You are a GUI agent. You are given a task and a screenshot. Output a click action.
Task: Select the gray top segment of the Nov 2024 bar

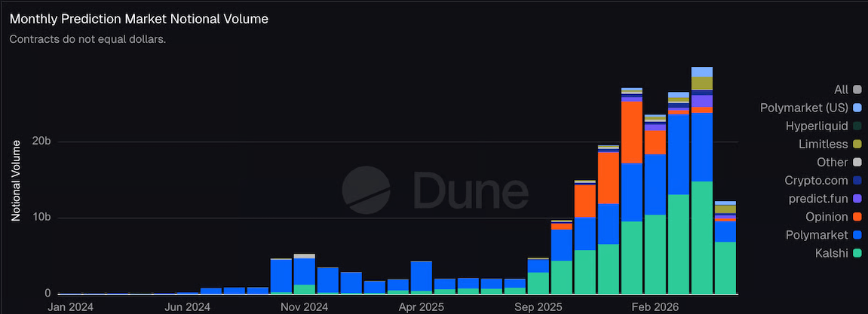tap(305, 256)
